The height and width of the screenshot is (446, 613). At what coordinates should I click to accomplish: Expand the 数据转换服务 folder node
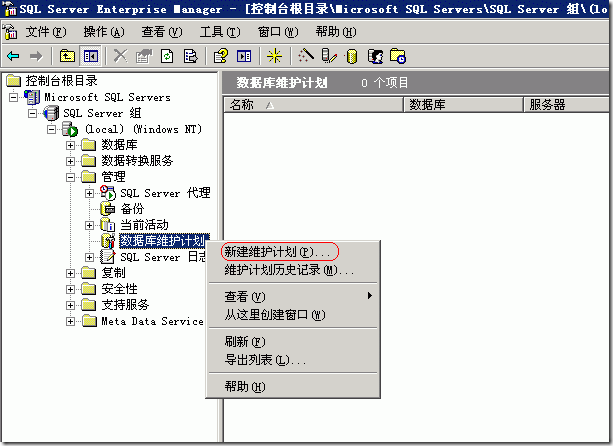pos(70,161)
